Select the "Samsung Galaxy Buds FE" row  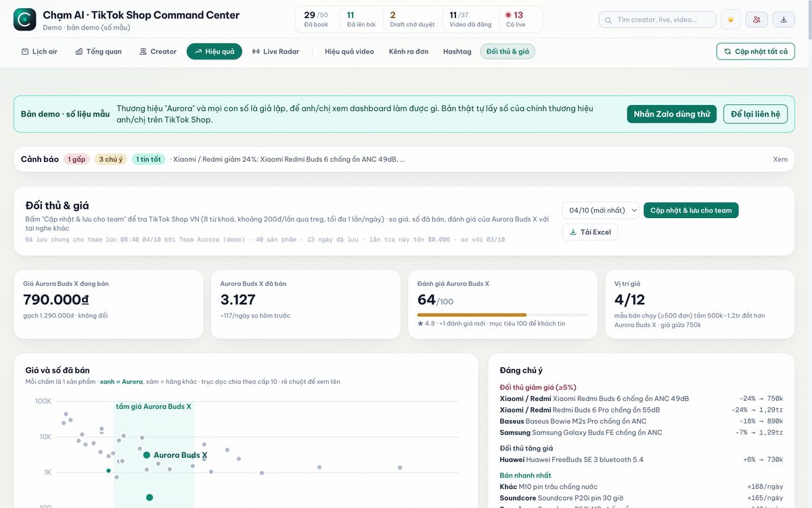coord(641,432)
